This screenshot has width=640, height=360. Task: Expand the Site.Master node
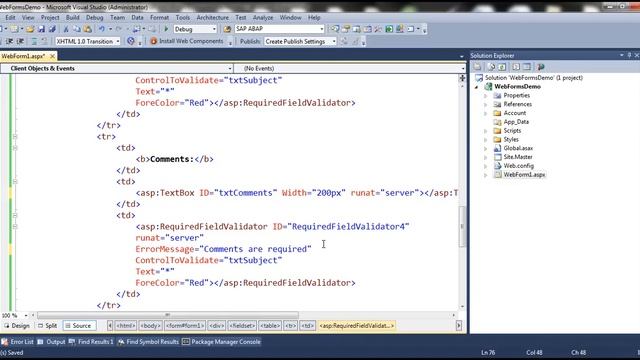[x=486, y=158]
